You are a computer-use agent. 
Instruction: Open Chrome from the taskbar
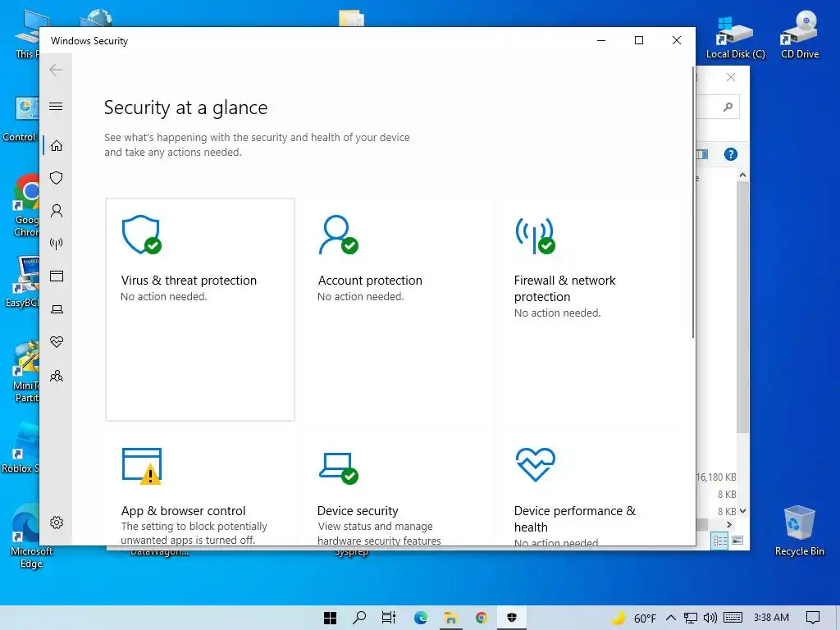click(x=481, y=618)
